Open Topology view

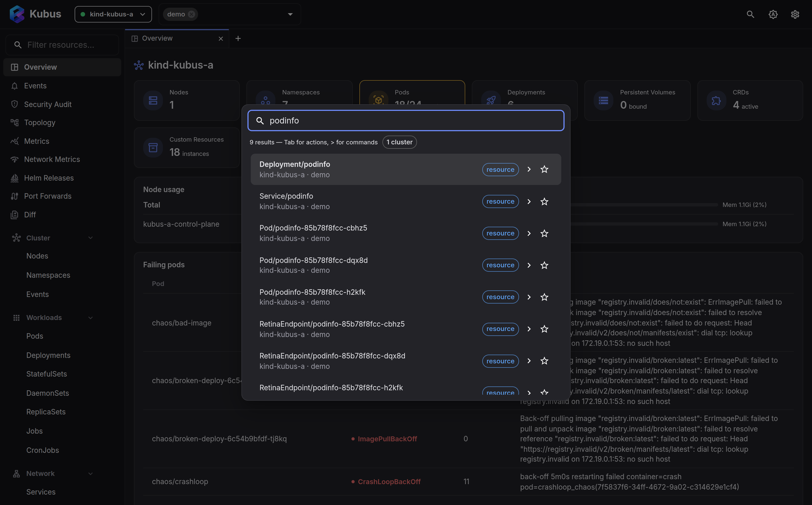coord(63,123)
